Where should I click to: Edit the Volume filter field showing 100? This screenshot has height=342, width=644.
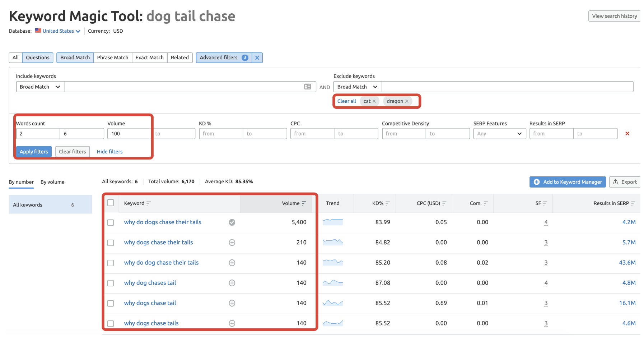pyautogui.click(x=129, y=133)
